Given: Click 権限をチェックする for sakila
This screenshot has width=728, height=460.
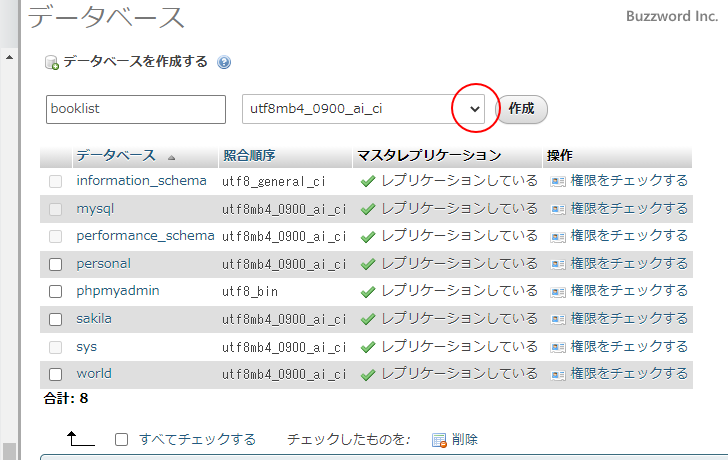Looking at the screenshot, I should pos(629,319).
